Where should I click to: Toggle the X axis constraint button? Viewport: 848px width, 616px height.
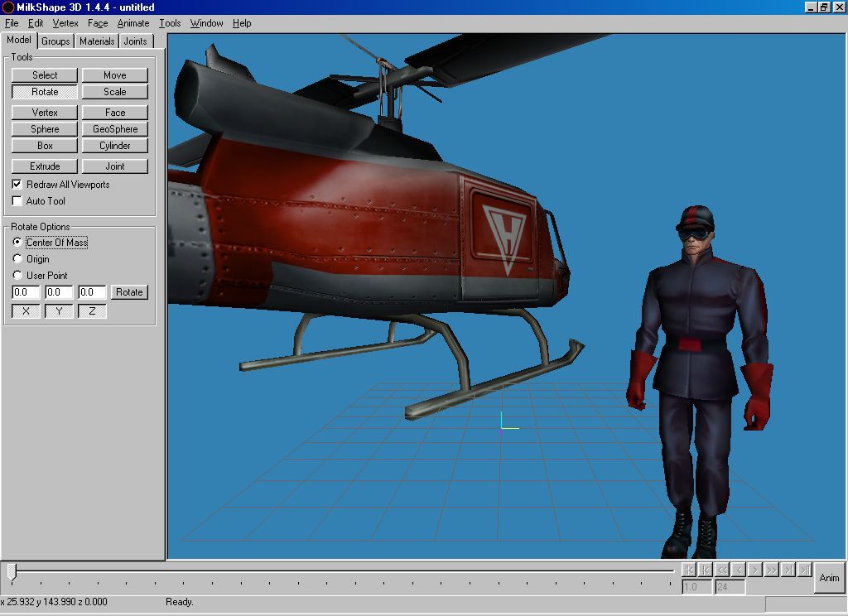click(x=26, y=311)
